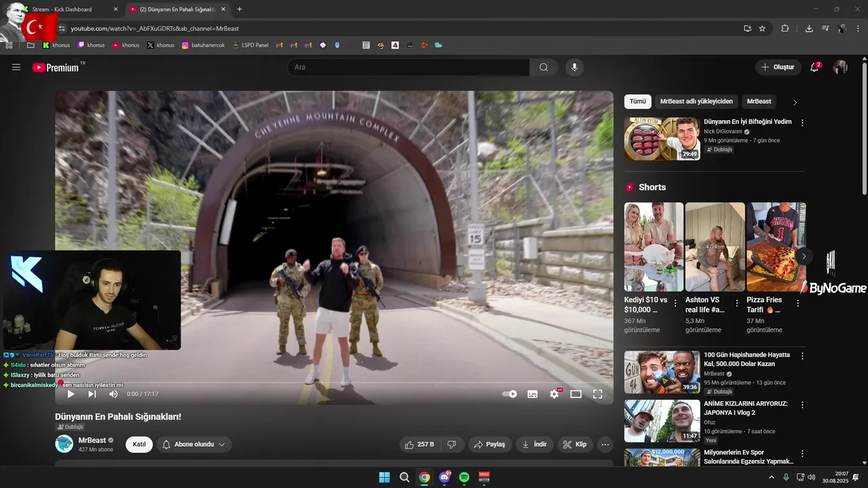Image resolution: width=868 pixels, height=488 pixels.
Task: Open the batuhanercok Instagram bookmark
Action: (x=203, y=45)
